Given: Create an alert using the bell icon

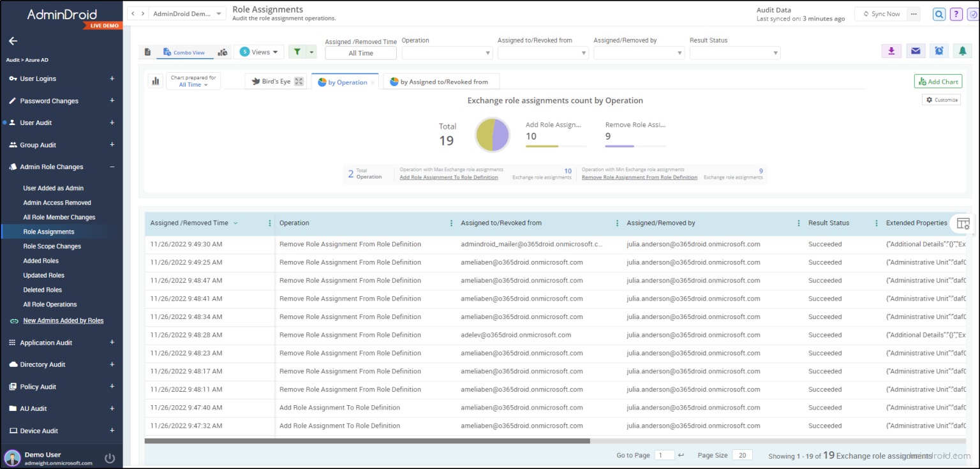Looking at the screenshot, I should pyautogui.click(x=962, y=50).
